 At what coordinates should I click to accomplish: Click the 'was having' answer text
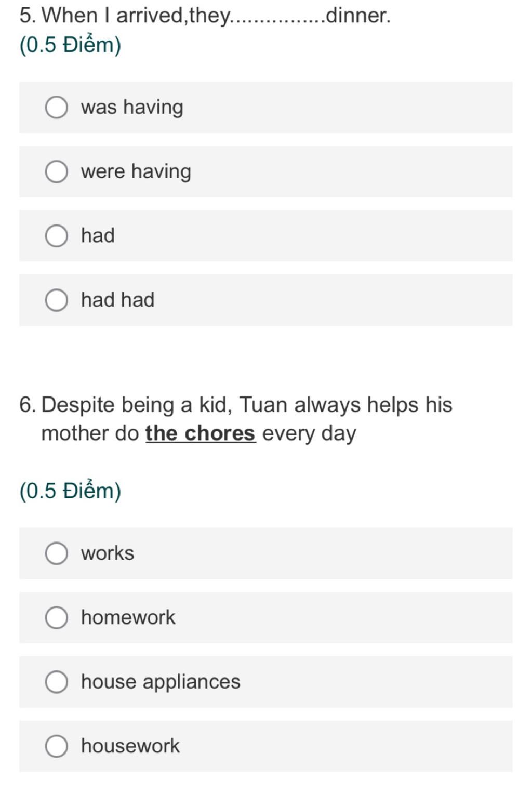coord(132,108)
